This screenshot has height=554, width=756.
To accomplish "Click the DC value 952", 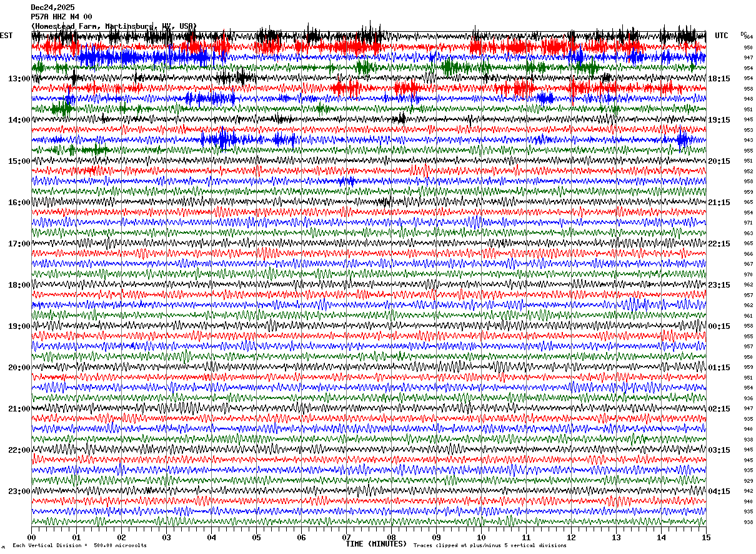I will click(748, 171).
